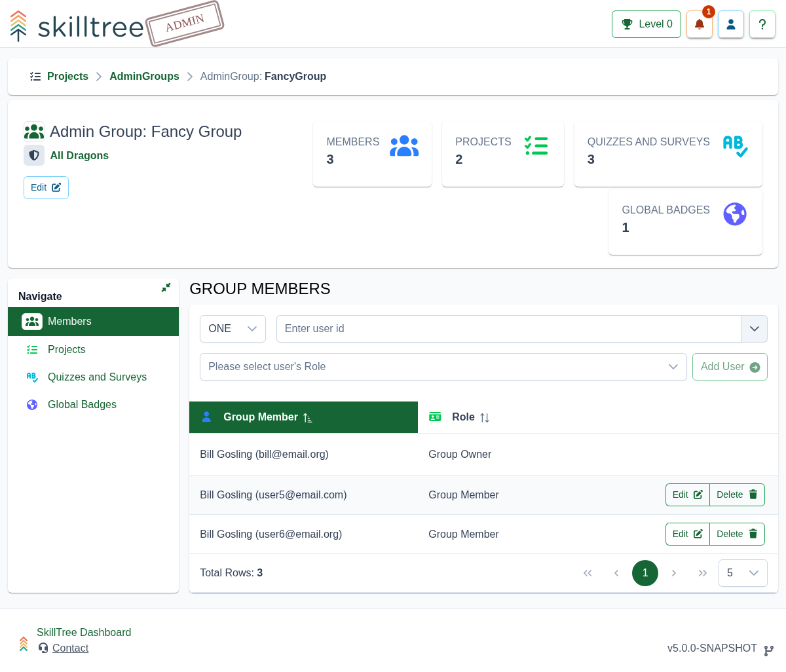Click the SkillTree logo
Screen dimensions: 786x672
click(77, 26)
